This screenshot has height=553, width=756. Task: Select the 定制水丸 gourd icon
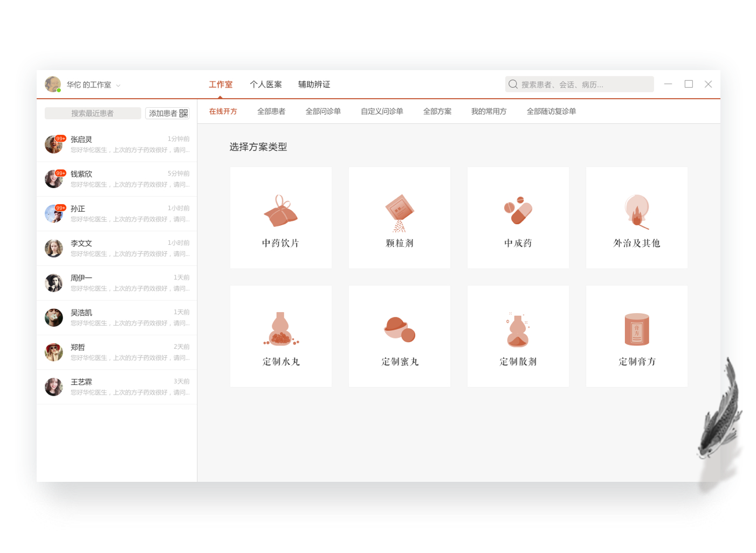280,329
